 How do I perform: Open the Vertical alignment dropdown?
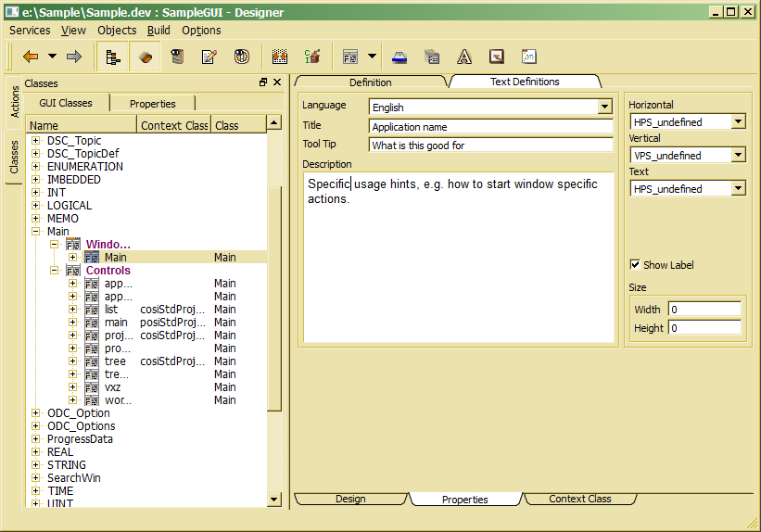click(738, 155)
